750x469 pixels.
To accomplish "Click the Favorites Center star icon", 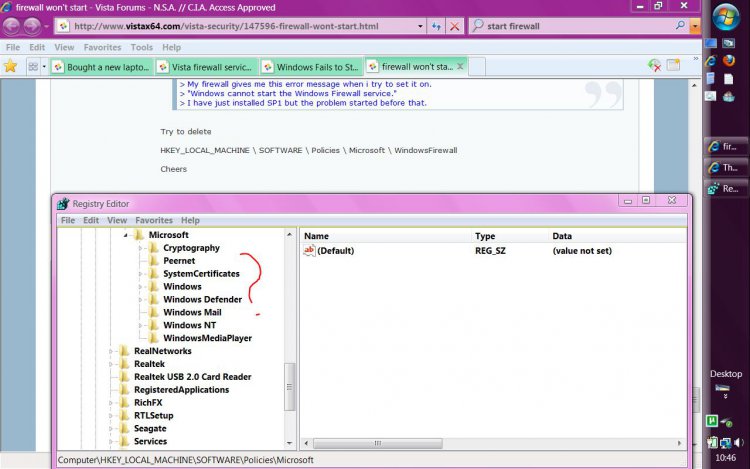I will [10, 66].
